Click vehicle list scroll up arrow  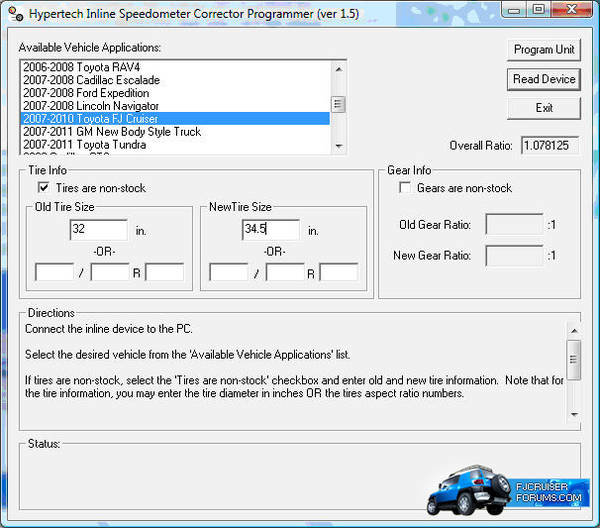click(x=338, y=69)
